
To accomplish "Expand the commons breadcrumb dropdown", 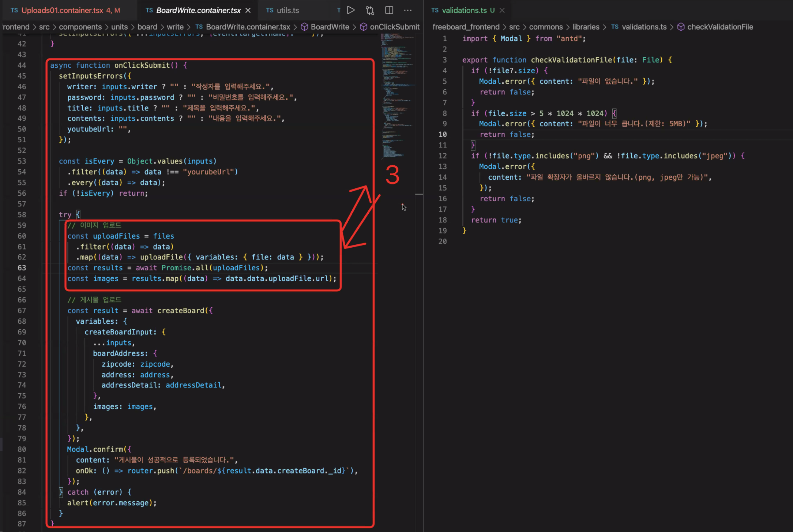I will [x=546, y=27].
